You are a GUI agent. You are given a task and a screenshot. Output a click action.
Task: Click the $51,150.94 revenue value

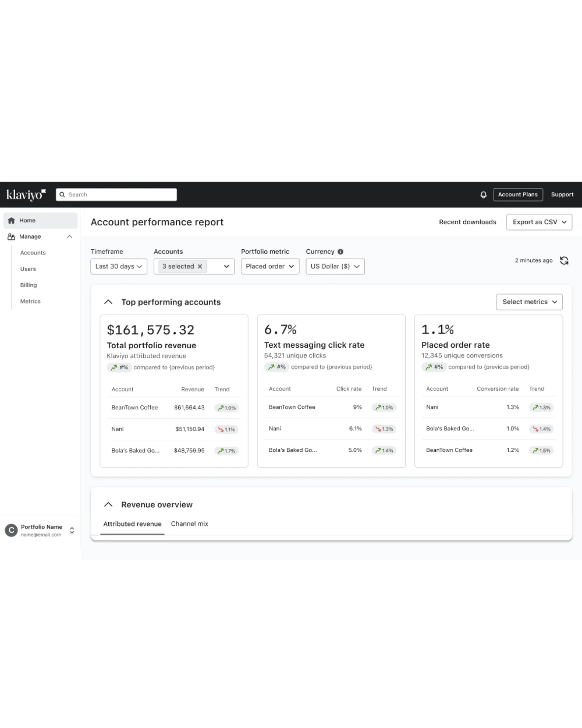[190, 429]
